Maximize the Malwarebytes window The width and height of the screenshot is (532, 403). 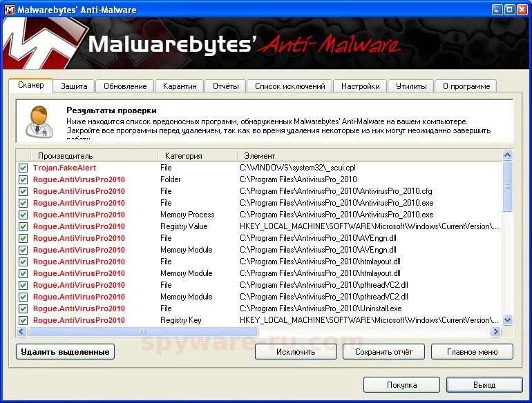click(x=510, y=10)
